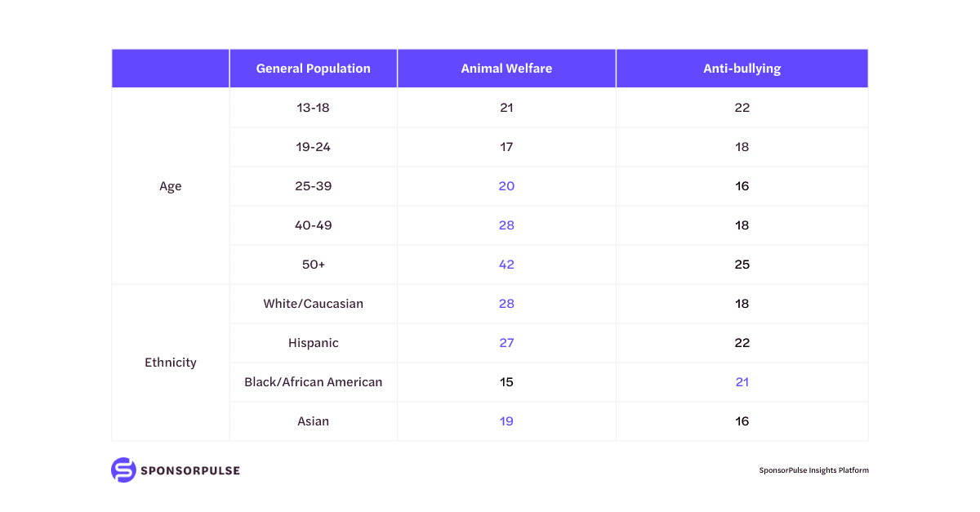Select the 13-18 age group cell
This screenshot has width=980, height=512.
(313, 108)
